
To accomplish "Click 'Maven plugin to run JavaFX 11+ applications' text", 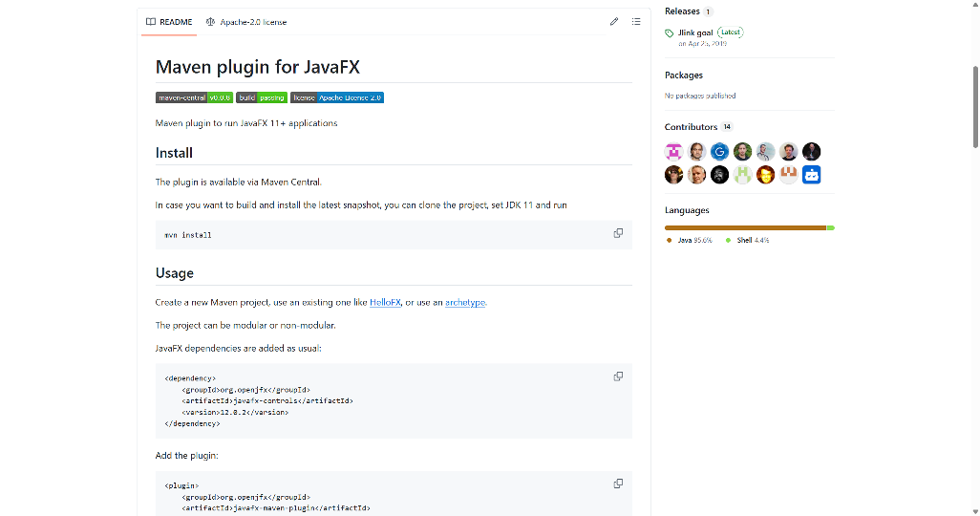I will (246, 123).
